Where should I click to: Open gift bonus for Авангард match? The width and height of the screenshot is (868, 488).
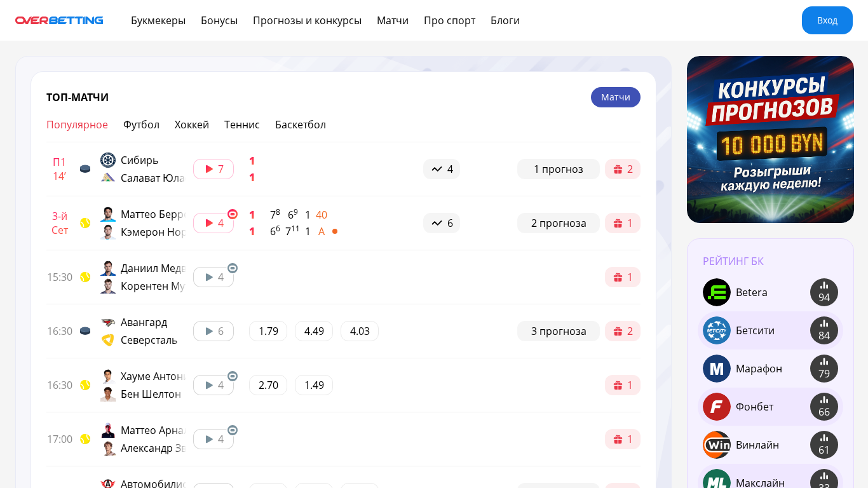point(623,331)
